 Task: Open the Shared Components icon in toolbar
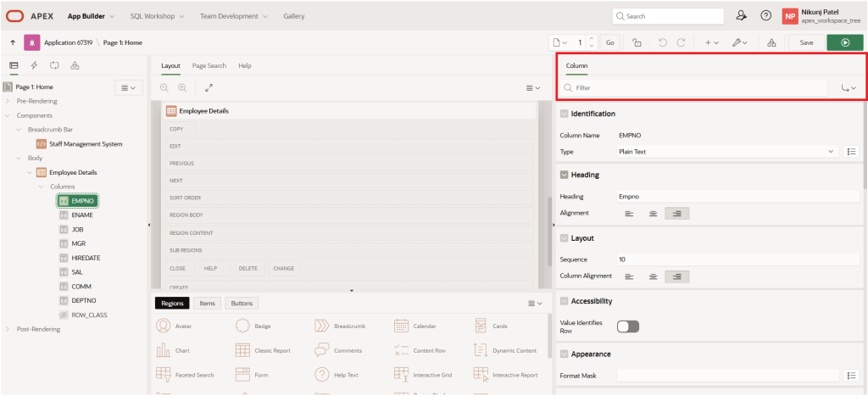point(771,42)
